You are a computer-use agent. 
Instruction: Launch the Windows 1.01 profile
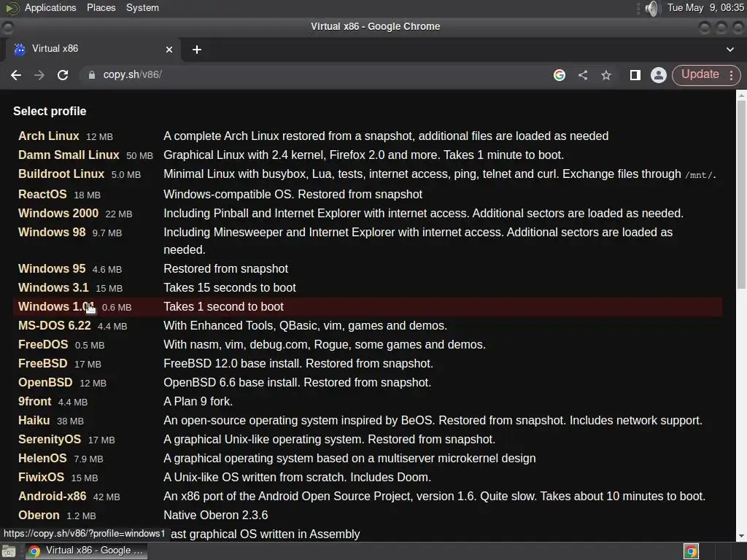pyautogui.click(x=56, y=306)
